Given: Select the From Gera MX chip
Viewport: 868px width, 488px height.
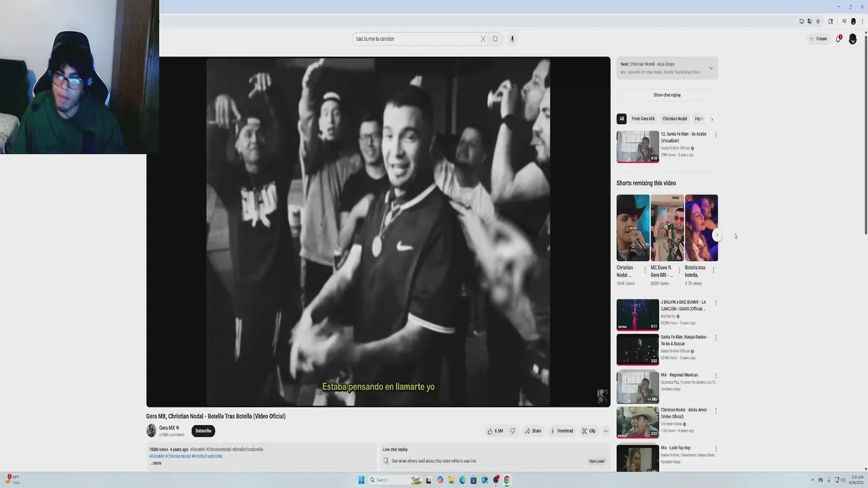Looking at the screenshot, I should [x=643, y=119].
